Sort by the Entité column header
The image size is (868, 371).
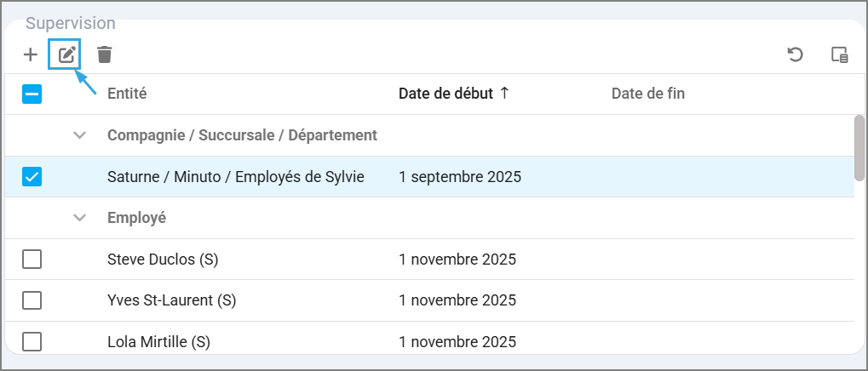[x=127, y=94]
